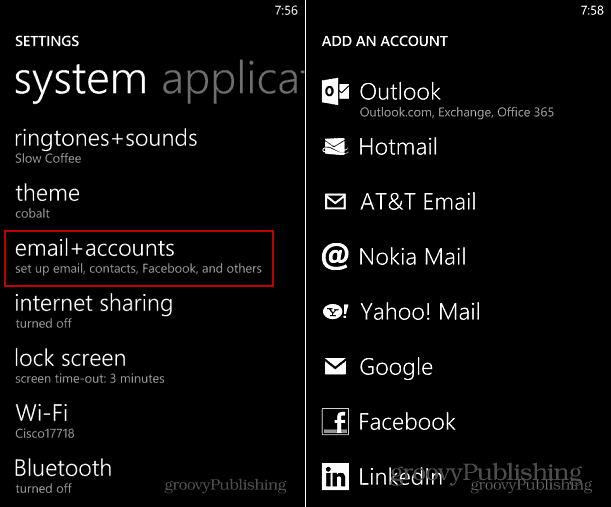
Task: Tap the Yahoo! Mail icon
Action: (335, 312)
